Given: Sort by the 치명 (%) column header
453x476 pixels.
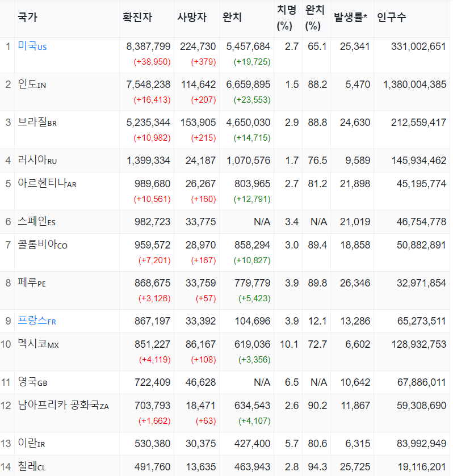Looking at the screenshot, I should click(287, 18).
